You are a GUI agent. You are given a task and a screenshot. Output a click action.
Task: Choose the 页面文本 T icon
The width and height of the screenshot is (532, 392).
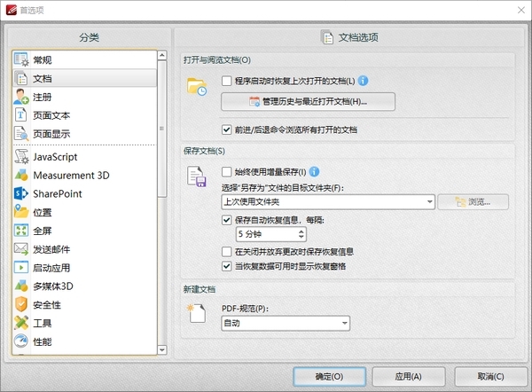point(20,115)
